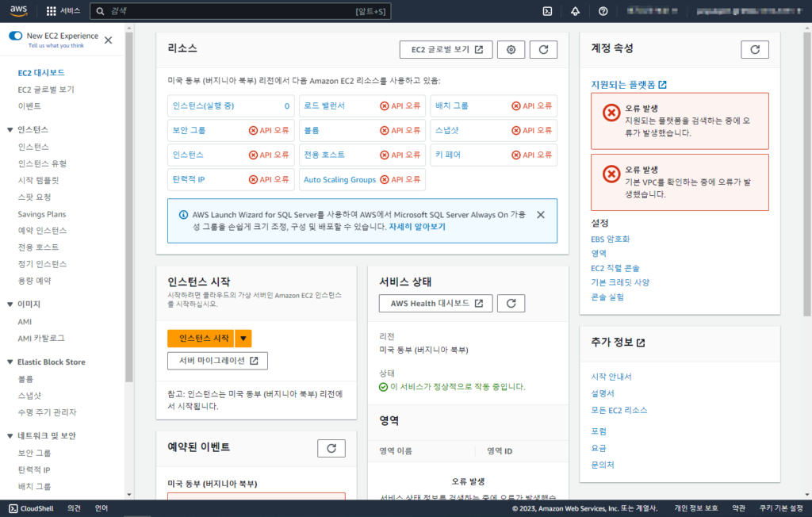This screenshot has width=812, height=517.
Task: Click the AWS logo home icon
Action: (x=19, y=11)
